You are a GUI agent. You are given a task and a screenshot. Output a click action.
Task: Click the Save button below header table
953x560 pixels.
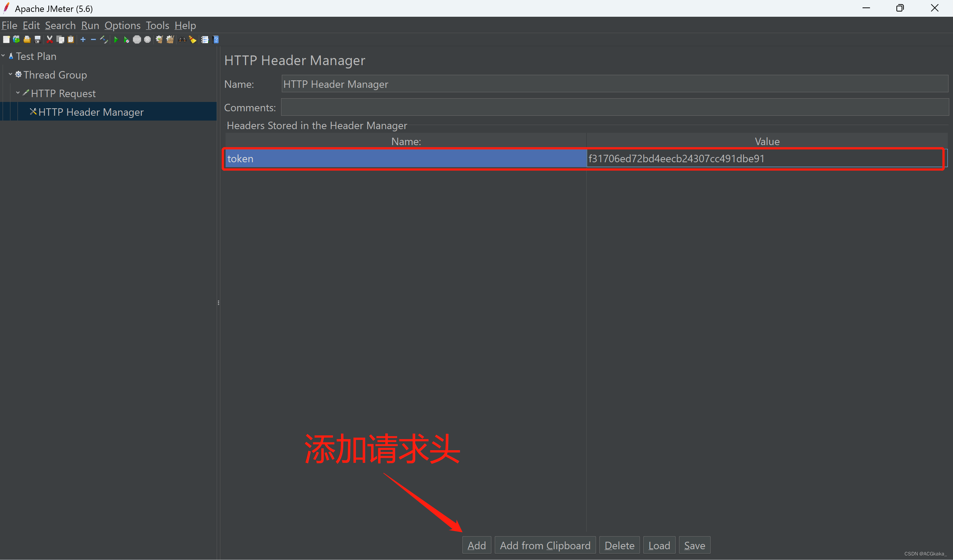click(694, 545)
